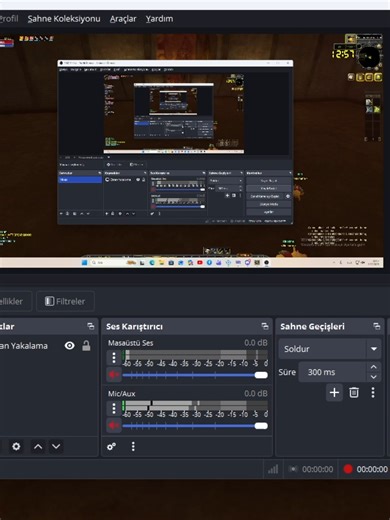Toggle the lock on Yakalama source
Screen dimensions: 390x520
(x=86, y=346)
